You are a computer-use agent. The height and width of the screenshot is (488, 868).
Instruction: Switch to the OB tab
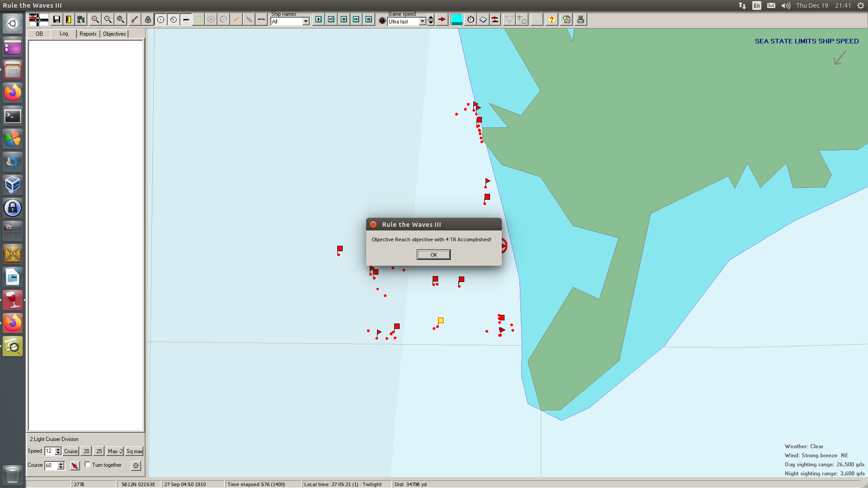point(39,34)
